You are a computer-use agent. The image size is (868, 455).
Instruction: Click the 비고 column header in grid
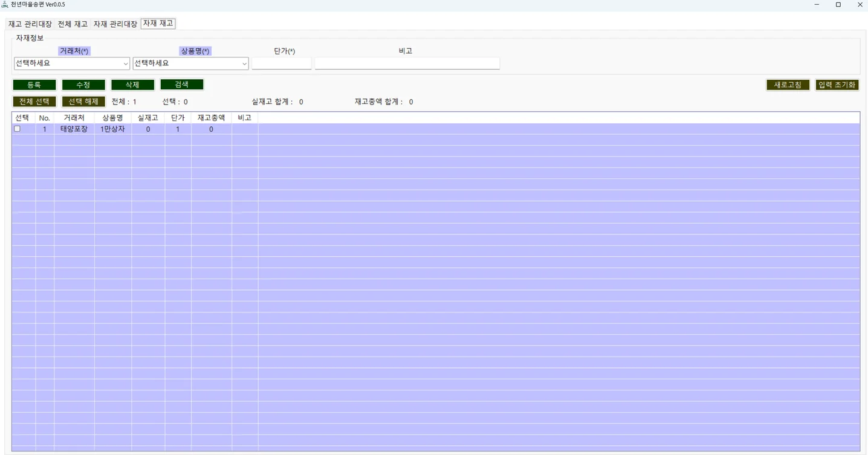245,118
